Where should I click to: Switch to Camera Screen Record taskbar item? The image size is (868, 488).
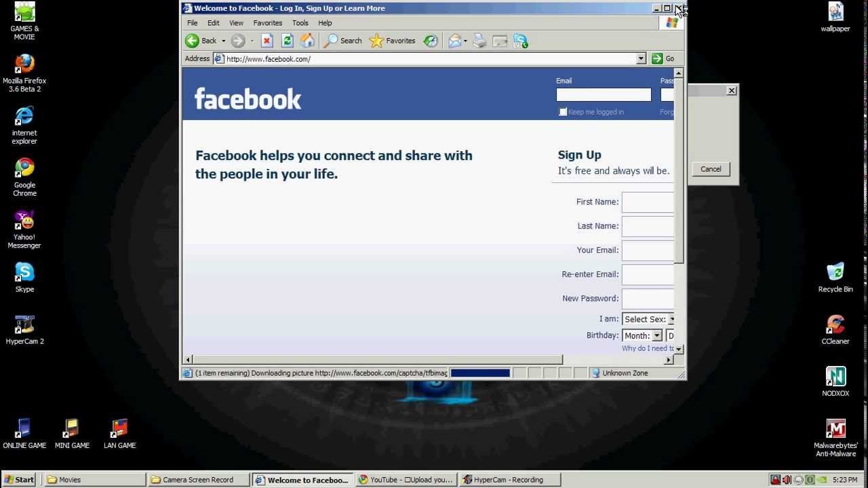click(x=199, y=479)
